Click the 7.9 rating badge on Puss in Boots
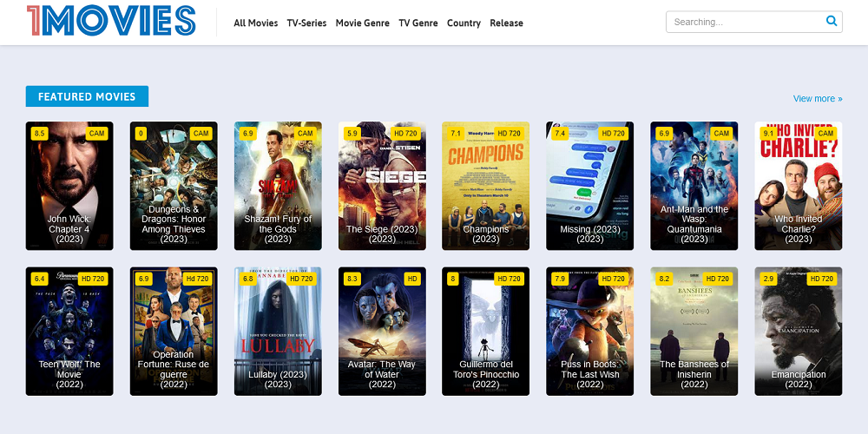The image size is (868, 434). (560, 279)
